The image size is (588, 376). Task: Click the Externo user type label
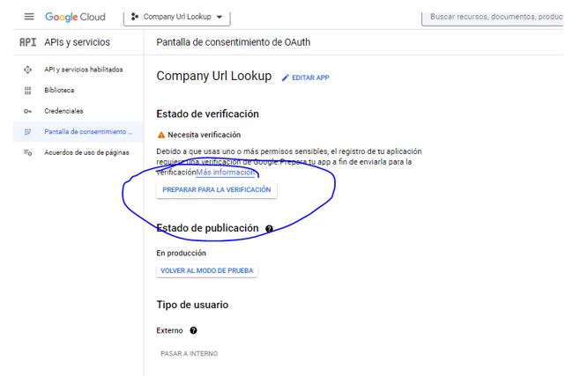tap(169, 331)
